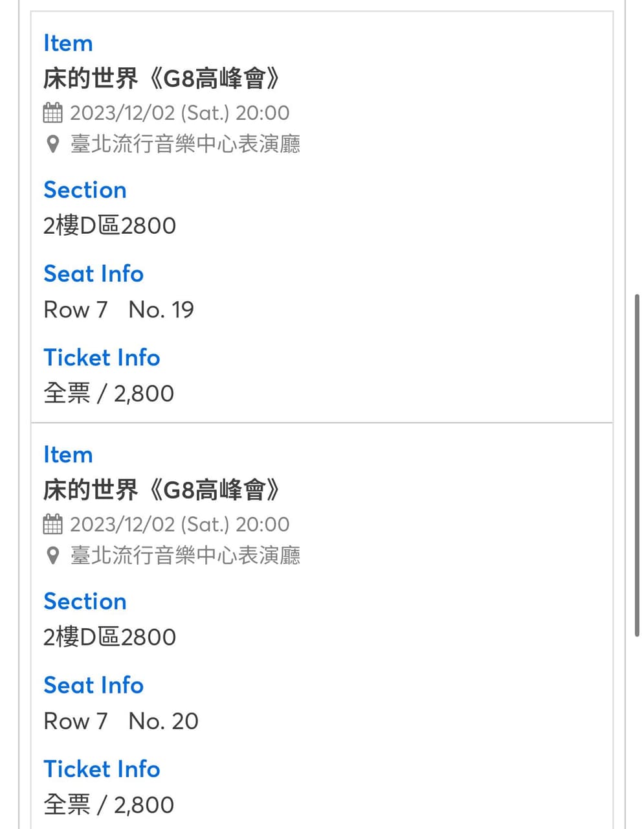Click the second ticket's 全票 / 2,800 price
Viewport: 644px width, 829px height.
pos(109,804)
